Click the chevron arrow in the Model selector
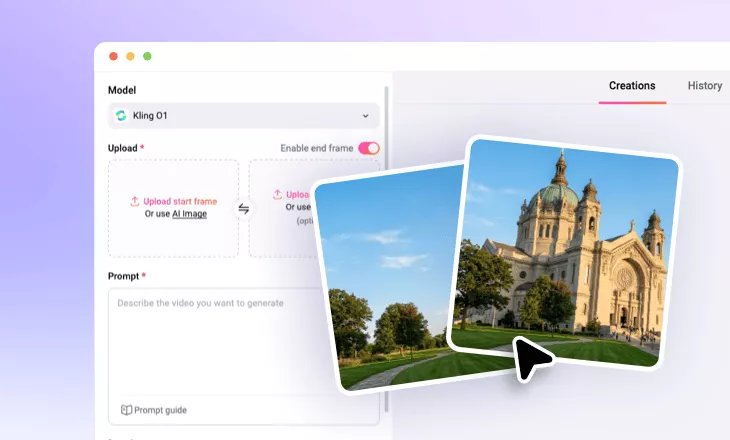 point(365,116)
